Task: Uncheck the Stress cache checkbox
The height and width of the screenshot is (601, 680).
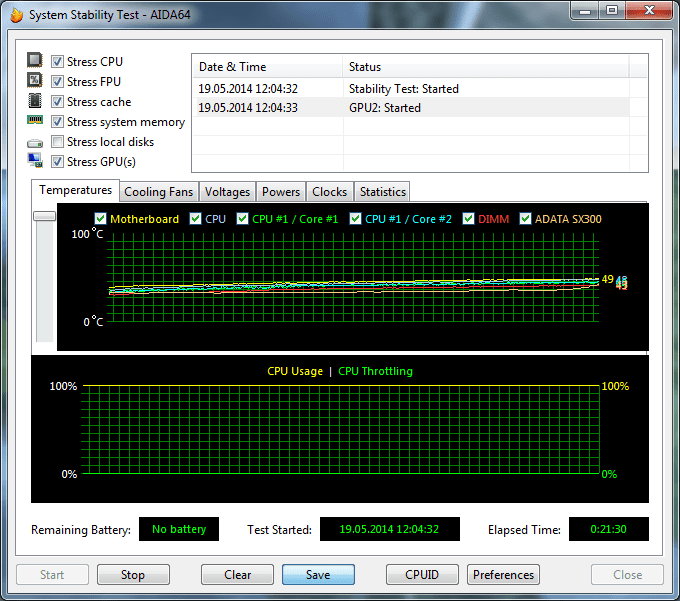Action: [x=57, y=101]
